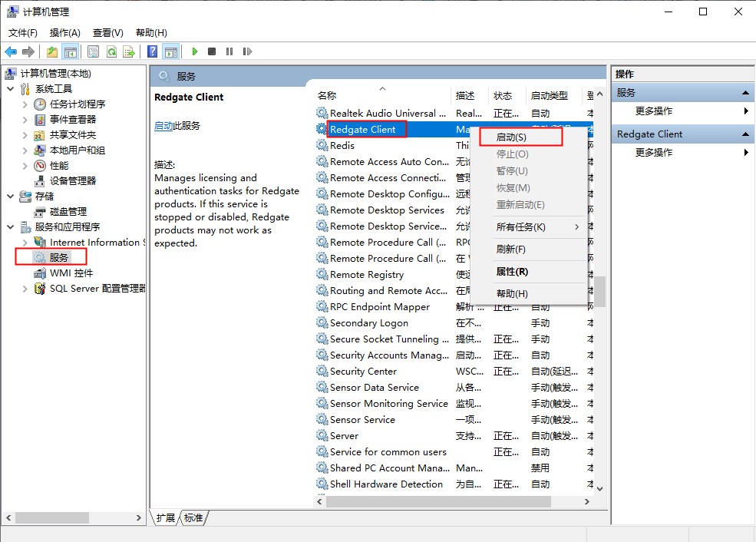Switch to the 扩展 tab
756x542 pixels.
point(165,518)
